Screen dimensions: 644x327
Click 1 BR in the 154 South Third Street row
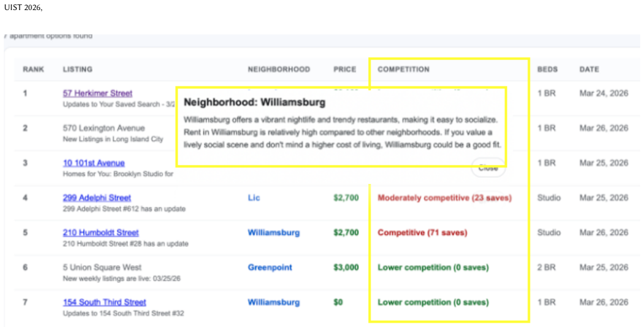(x=546, y=302)
